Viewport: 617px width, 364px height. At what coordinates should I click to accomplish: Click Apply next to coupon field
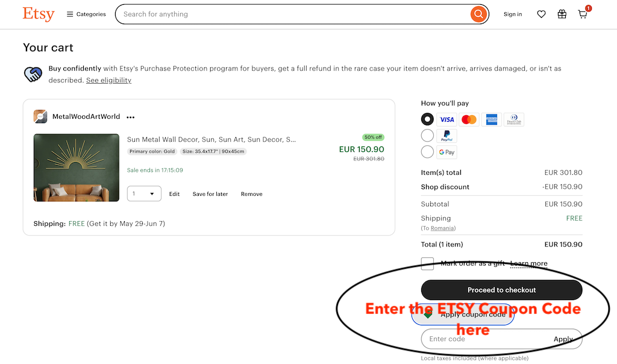point(563,339)
